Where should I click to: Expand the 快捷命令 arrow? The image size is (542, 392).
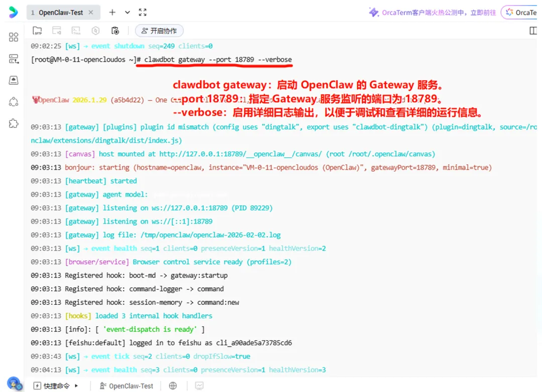[76, 386]
